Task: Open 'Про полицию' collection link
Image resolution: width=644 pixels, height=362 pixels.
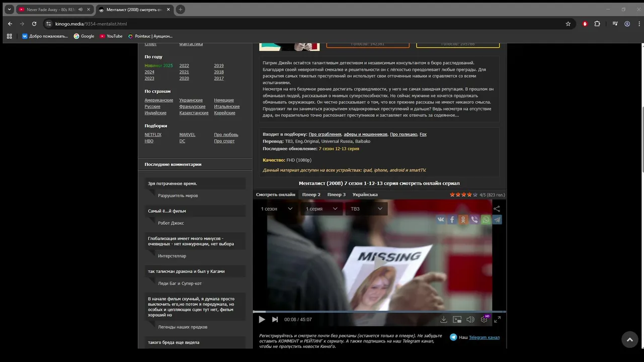Action: pyautogui.click(x=404, y=134)
